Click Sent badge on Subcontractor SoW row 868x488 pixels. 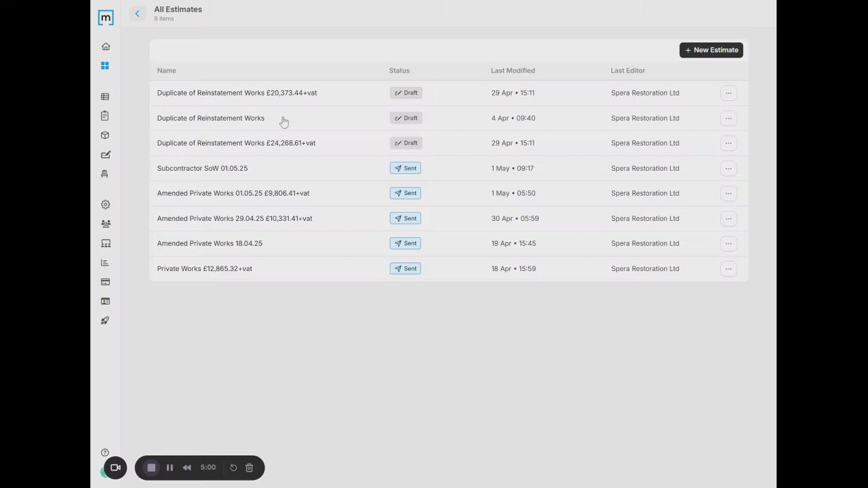click(405, 168)
